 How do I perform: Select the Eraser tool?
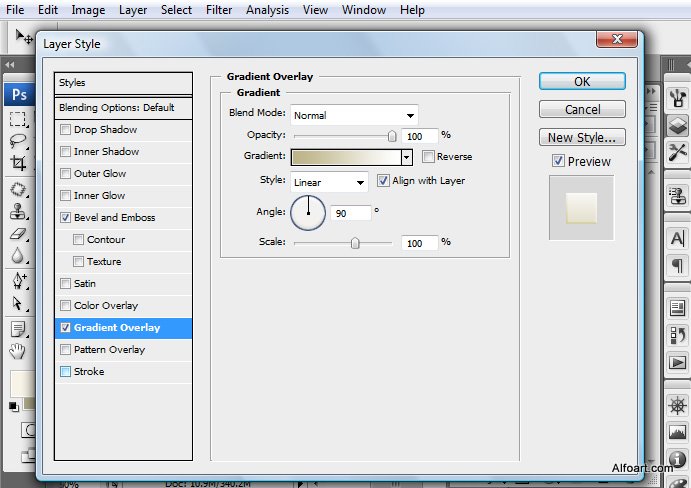(17, 233)
